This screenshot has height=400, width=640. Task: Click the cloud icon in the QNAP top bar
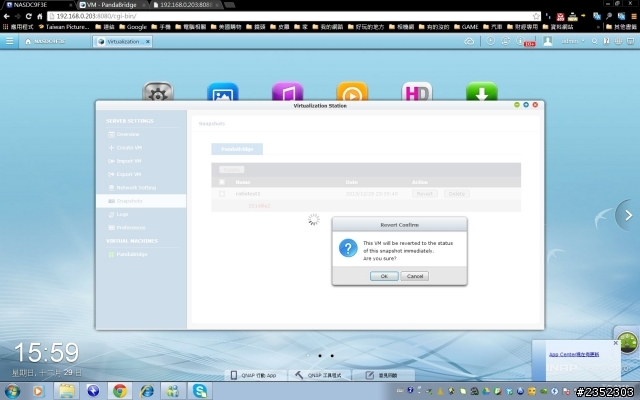click(468, 41)
